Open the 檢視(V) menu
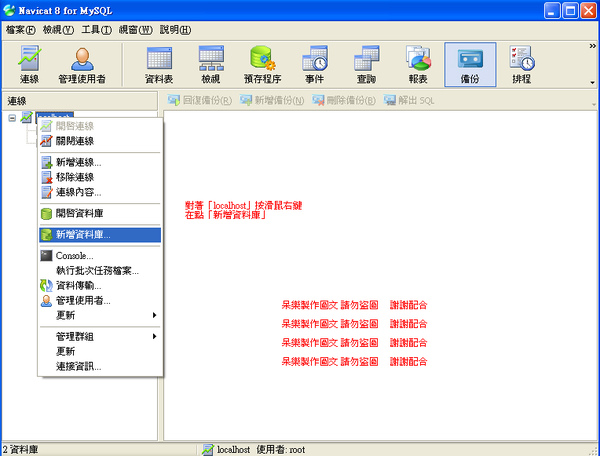600x456 pixels. click(x=58, y=30)
